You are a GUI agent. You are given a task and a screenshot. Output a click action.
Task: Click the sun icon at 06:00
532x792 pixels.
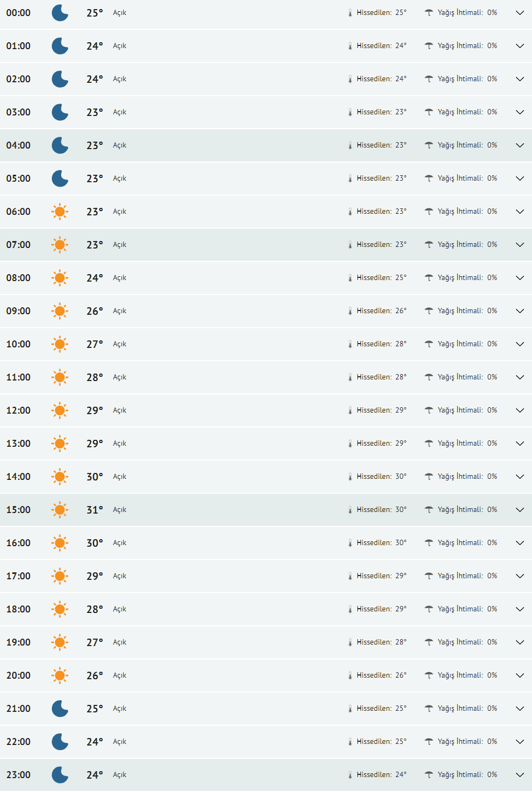click(60, 212)
